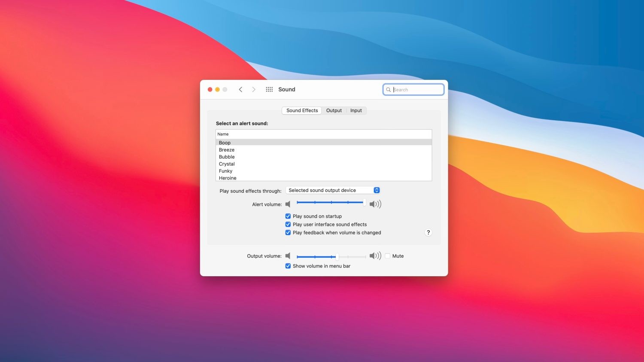Image resolution: width=644 pixels, height=362 pixels.
Task: Uncheck Play user interface sound effects
Action: tap(288, 225)
